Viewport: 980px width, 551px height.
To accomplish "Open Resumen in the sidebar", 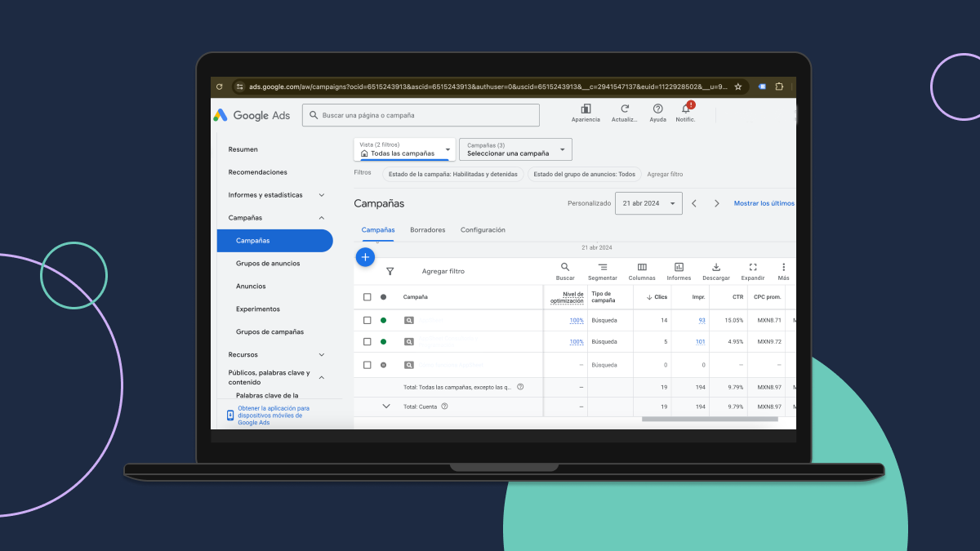I will click(243, 149).
